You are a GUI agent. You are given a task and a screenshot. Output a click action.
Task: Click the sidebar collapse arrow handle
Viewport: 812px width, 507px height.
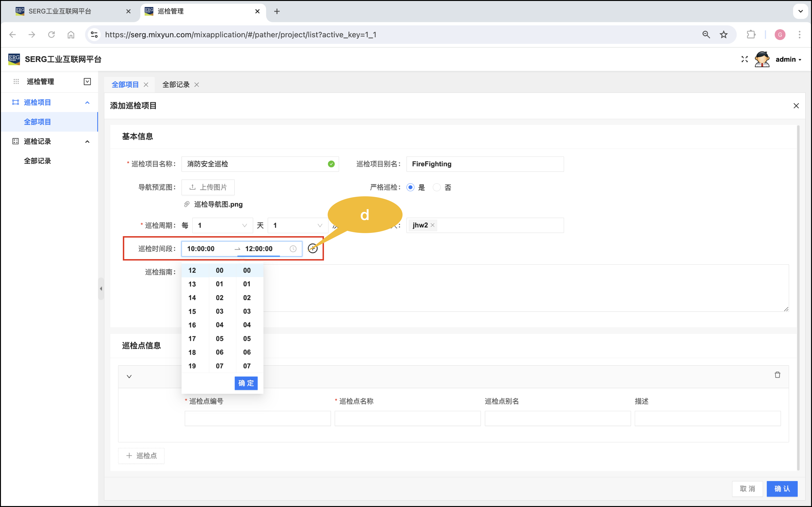click(x=101, y=288)
